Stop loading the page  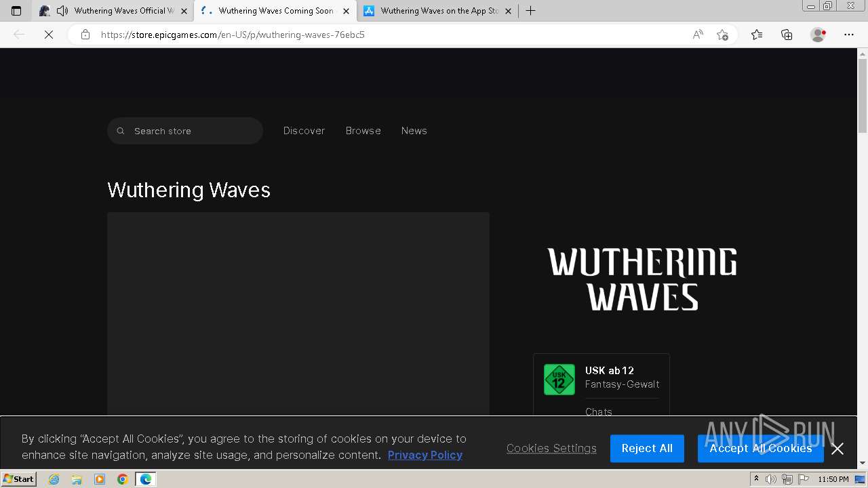49,35
